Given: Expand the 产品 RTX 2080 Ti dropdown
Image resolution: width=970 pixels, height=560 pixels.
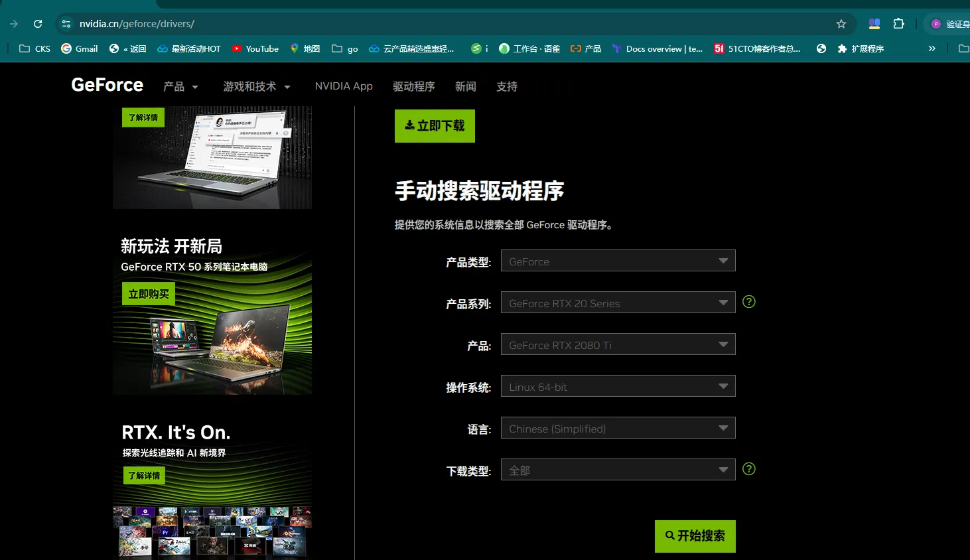Looking at the screenshot, I should click(x=618, y=344).
